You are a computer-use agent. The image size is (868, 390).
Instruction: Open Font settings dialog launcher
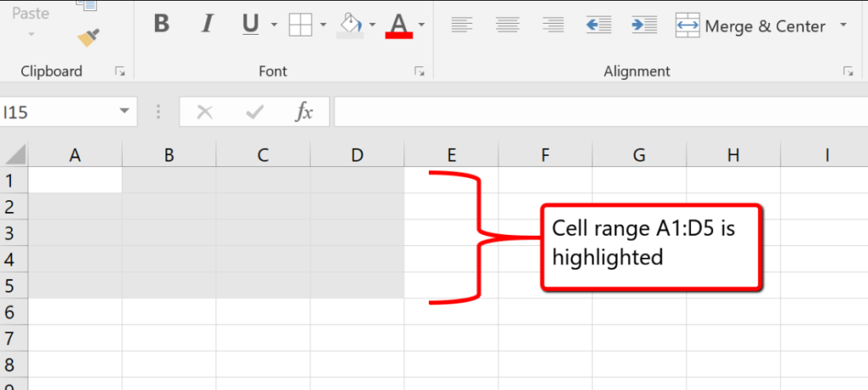point(419,72)
